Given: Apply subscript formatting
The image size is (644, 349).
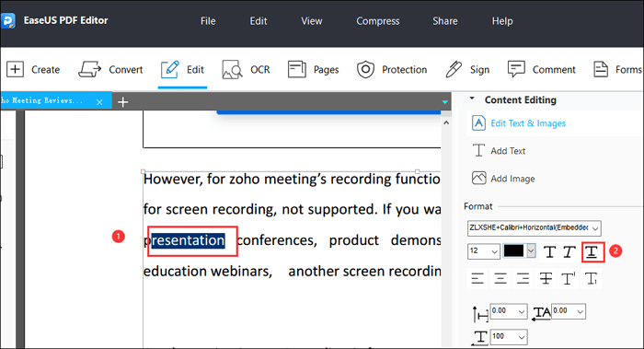Looking at the screenshot, I should point(592,279).
